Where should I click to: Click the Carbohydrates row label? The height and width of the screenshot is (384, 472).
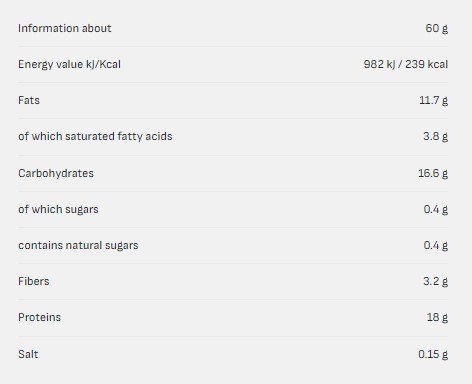click(x=56, y=173)
